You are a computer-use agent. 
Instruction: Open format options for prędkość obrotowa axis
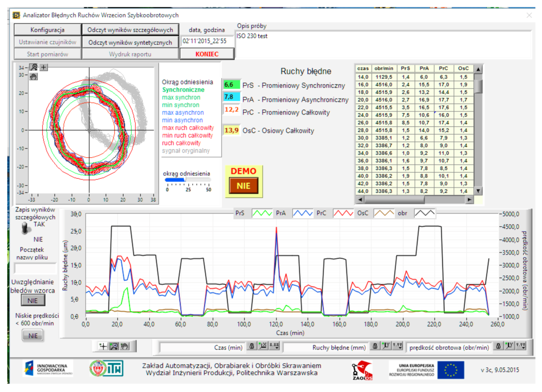click(521, 346)
